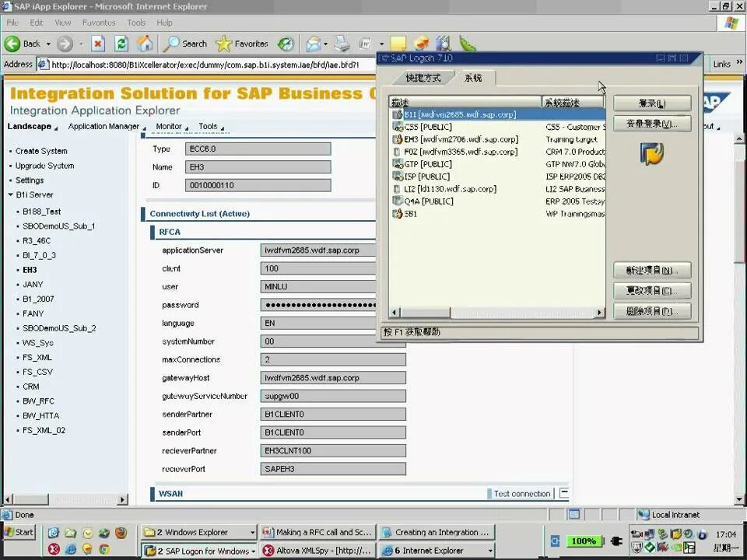
Task: Click the 登录(L) logon button
Action: 652,103
